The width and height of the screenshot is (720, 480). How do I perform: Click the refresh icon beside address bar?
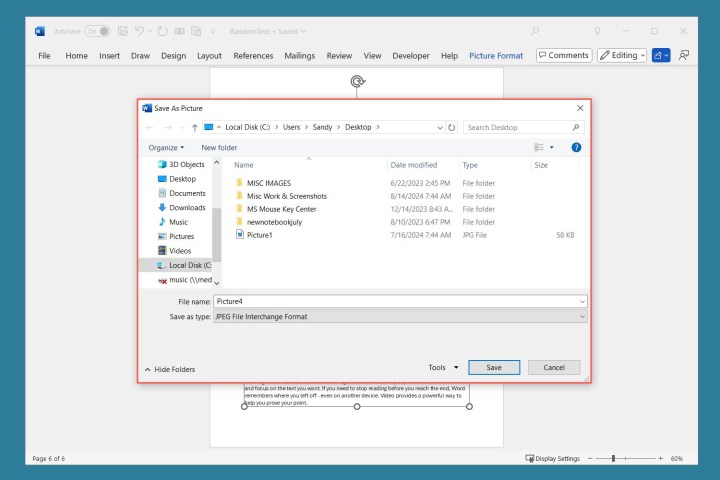452,127
